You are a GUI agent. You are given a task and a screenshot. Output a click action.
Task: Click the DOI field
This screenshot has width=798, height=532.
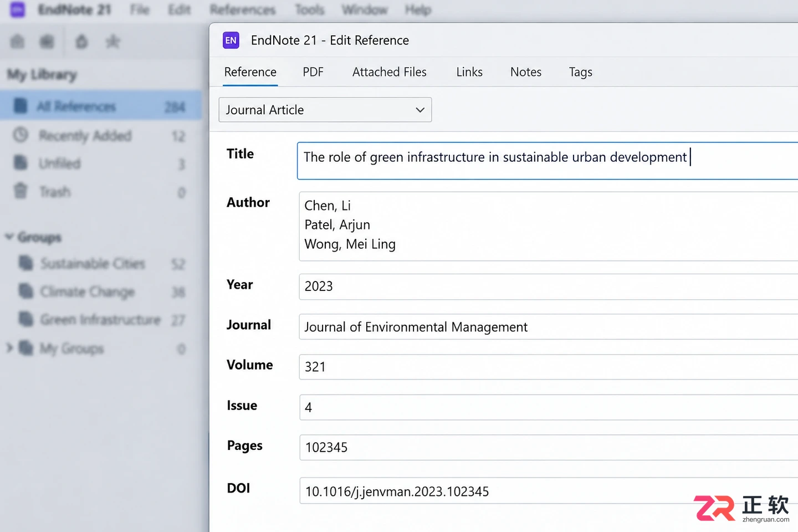549,491
